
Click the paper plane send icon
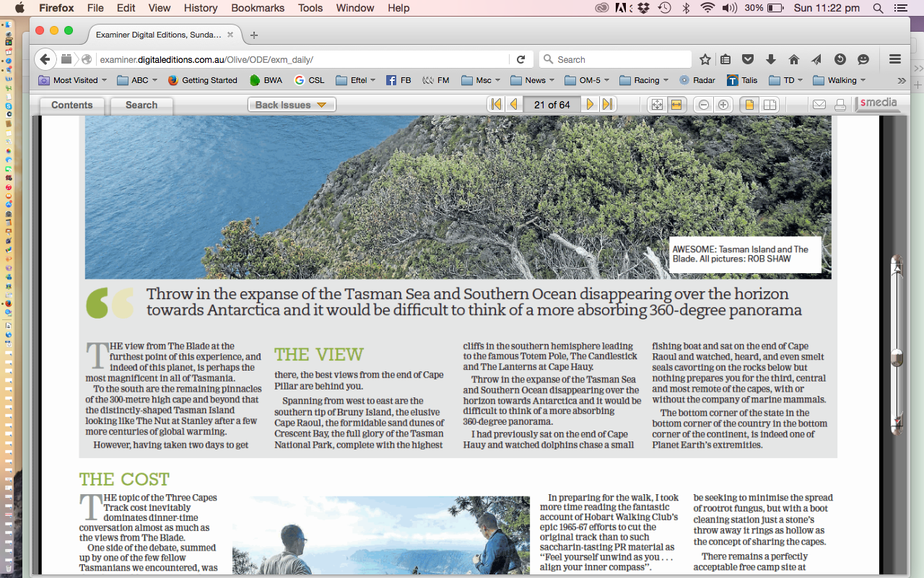point(816,59)
